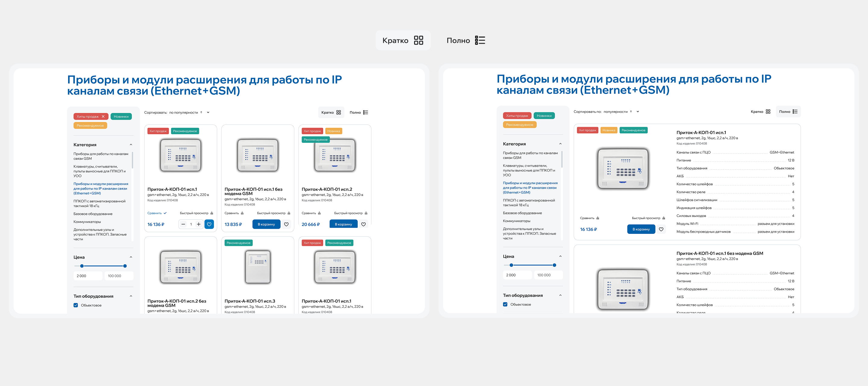Click maximum price slider handle in right catalog

(554, 265)
